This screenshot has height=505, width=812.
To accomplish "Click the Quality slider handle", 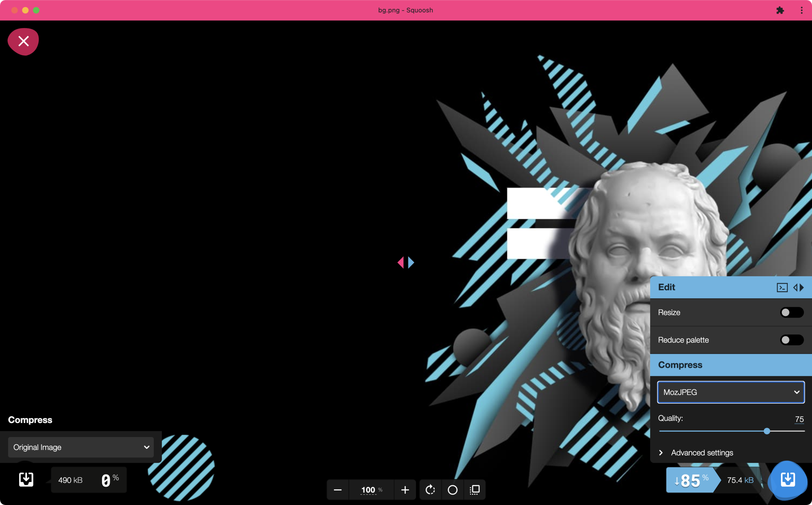I will click(767, 431).
